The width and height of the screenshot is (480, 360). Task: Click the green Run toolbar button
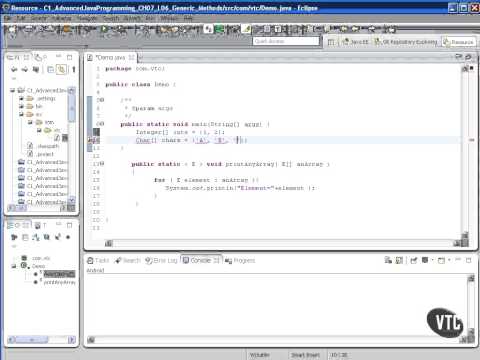click(x=104, y=29)
